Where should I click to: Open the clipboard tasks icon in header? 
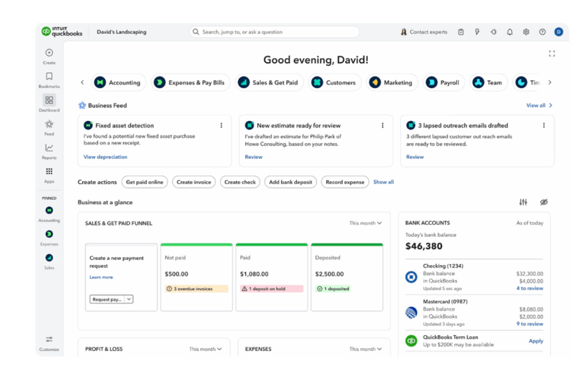pos(461,32)
